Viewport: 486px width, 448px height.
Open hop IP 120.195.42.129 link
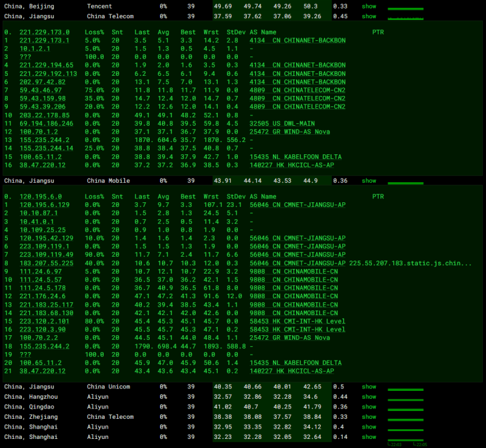click(x=47, y=238)
